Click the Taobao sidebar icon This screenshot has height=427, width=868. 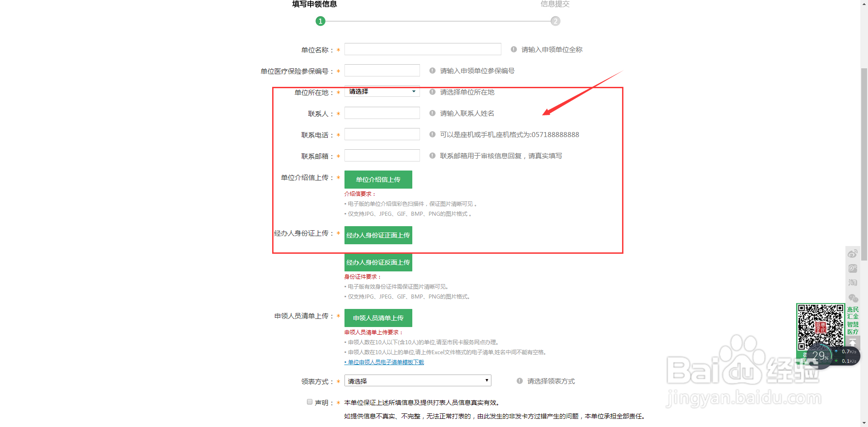[853, 283]
